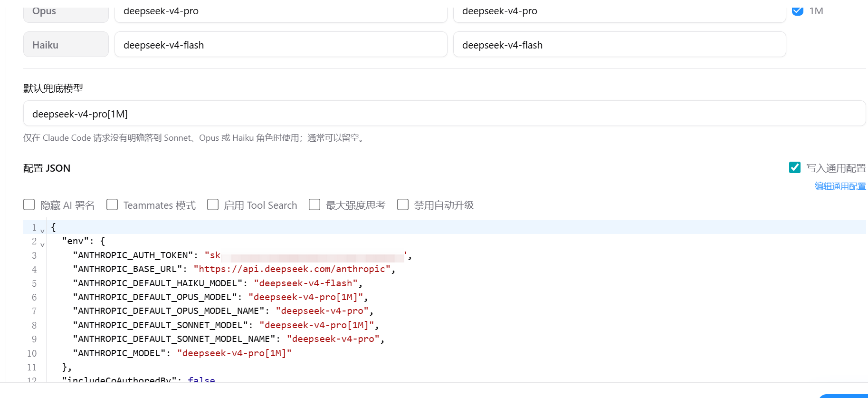Click line number 11 in the editor gutter

pyautogui.click(x=32, y=367)
